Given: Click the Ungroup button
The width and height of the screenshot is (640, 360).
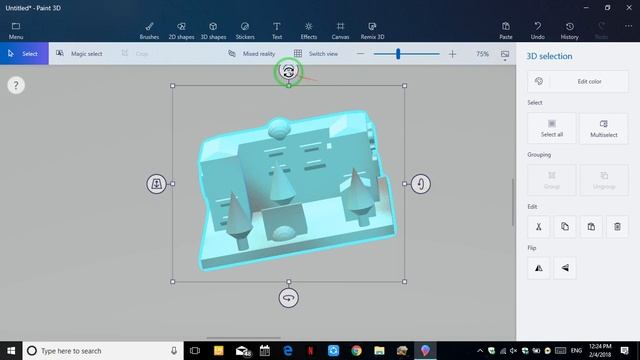Looking at the screenshot, I should coord(604,180).
